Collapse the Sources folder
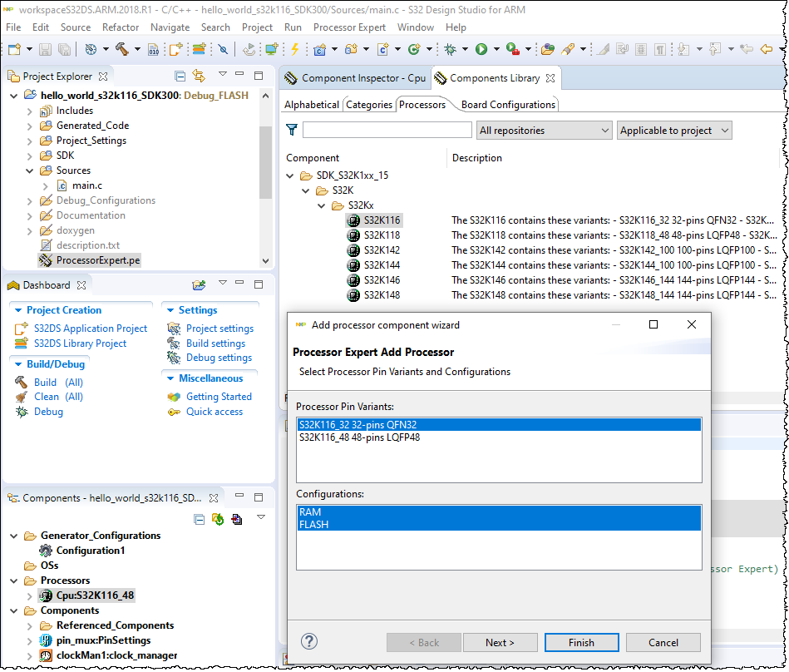The image size is (789, 672). (30, 170)
